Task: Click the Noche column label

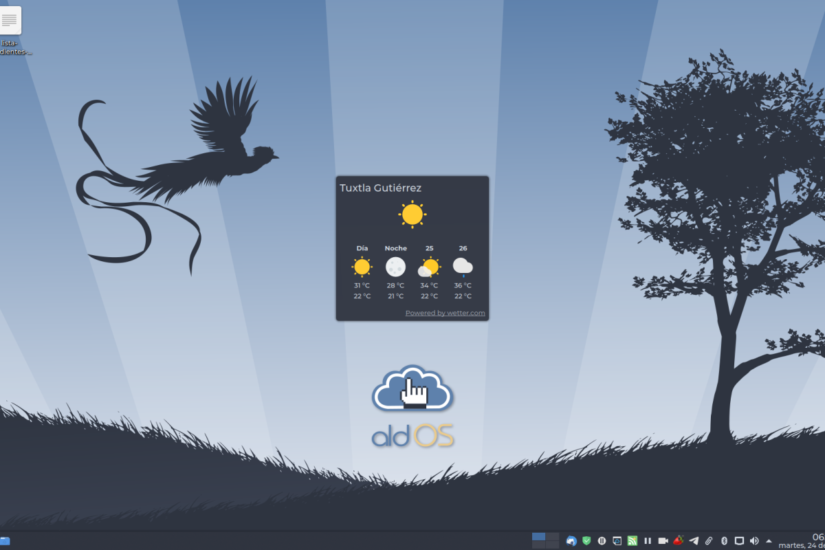Action: (396, 248)
